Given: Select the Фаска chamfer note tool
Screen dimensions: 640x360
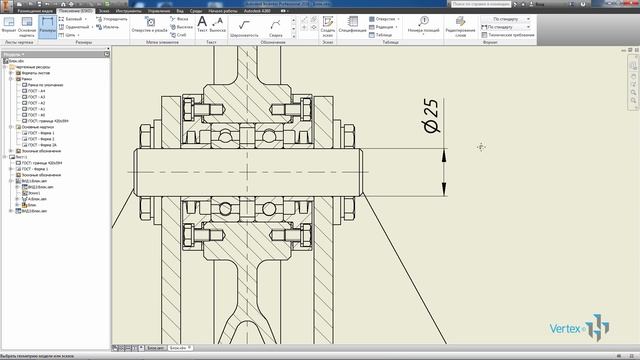Looking at the screenshot, I should click(x=179, y=19).
